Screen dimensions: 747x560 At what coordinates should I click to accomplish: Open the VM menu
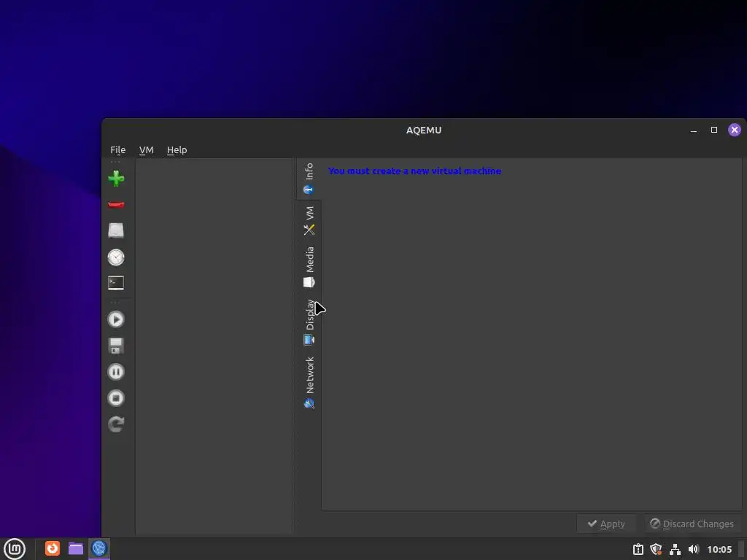click(146, 149)
